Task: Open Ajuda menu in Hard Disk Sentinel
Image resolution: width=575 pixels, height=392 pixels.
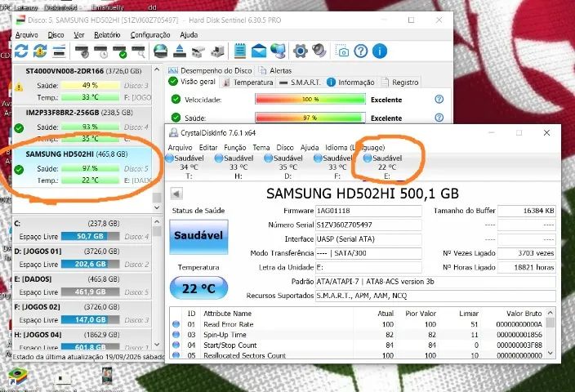Action: [189, 35]
